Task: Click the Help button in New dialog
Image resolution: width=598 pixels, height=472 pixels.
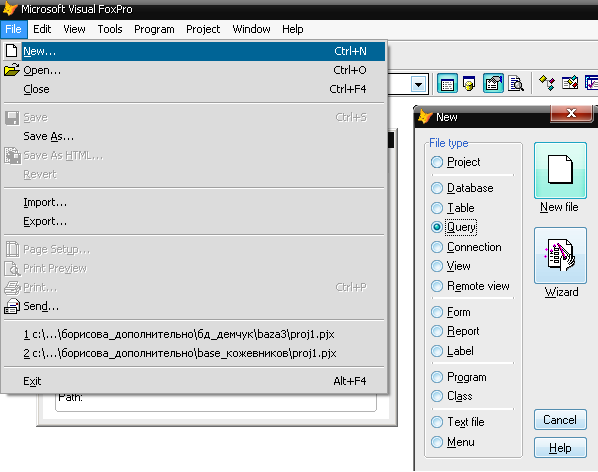Action: (560, 448)
